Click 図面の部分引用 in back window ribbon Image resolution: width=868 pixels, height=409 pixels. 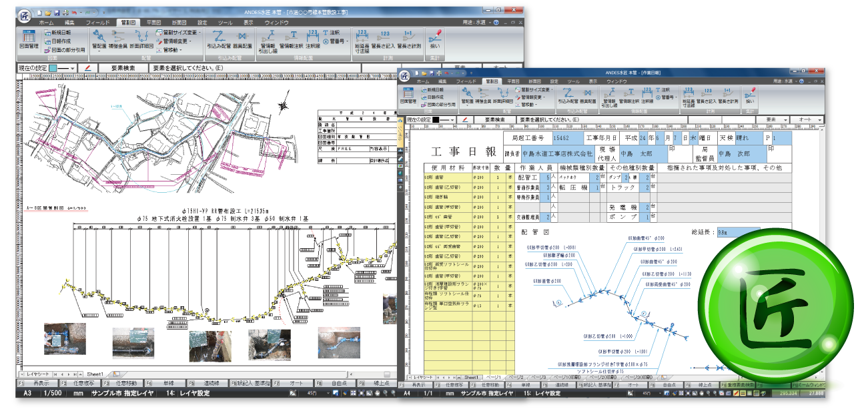point(64,49)
